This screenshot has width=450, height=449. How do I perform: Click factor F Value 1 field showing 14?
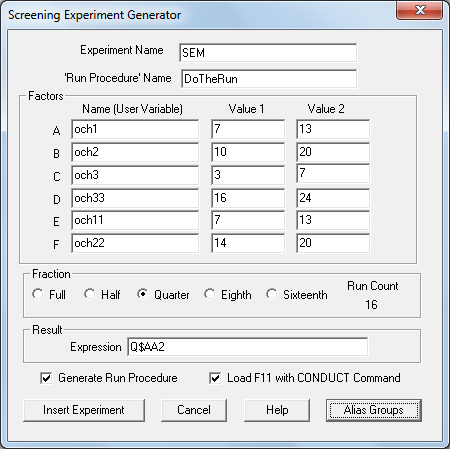pos(248,243)
